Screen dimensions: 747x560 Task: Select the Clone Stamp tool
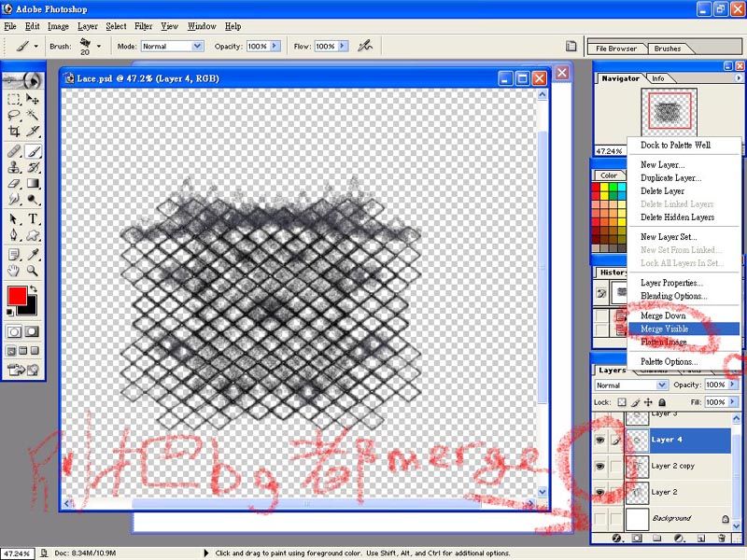coord(14,167)
